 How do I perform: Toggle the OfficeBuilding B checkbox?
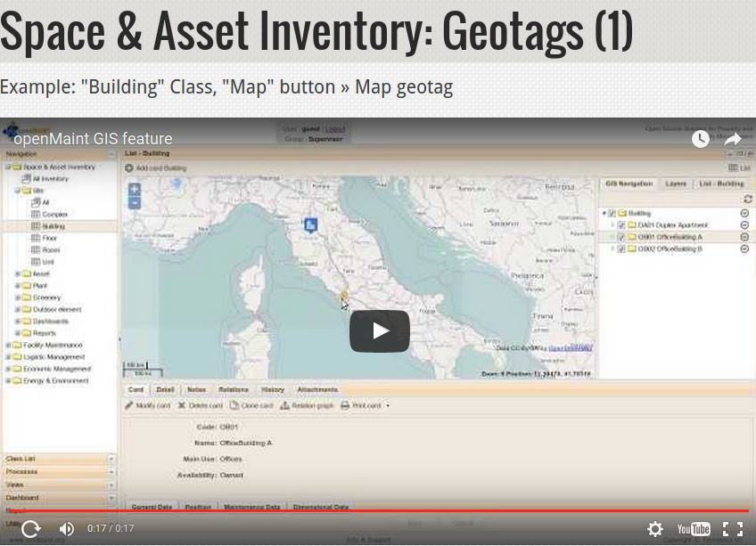pyautogui.click(x=621, y=249)
